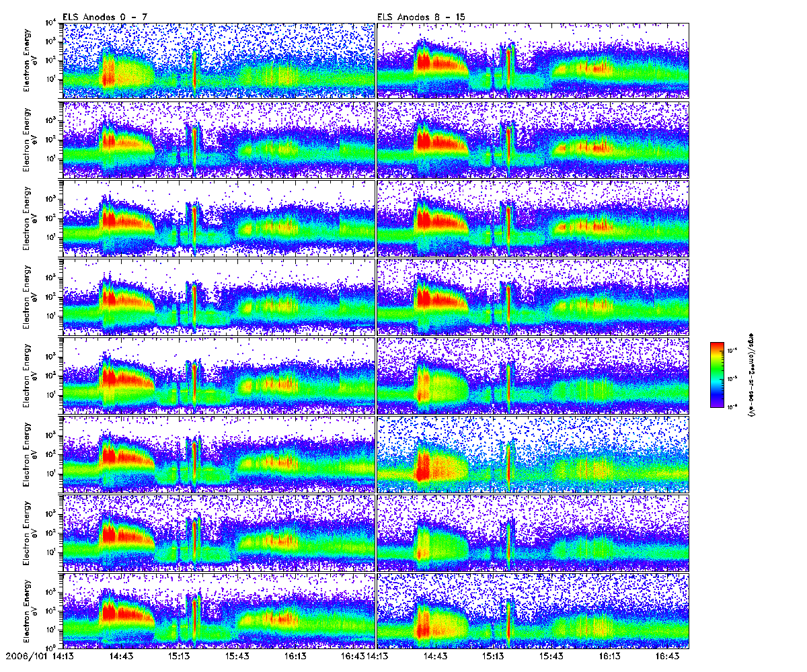Click '16:13' time under Anodes 0 - 7 column
807x672 pixels.
click(x=295, y=657)
